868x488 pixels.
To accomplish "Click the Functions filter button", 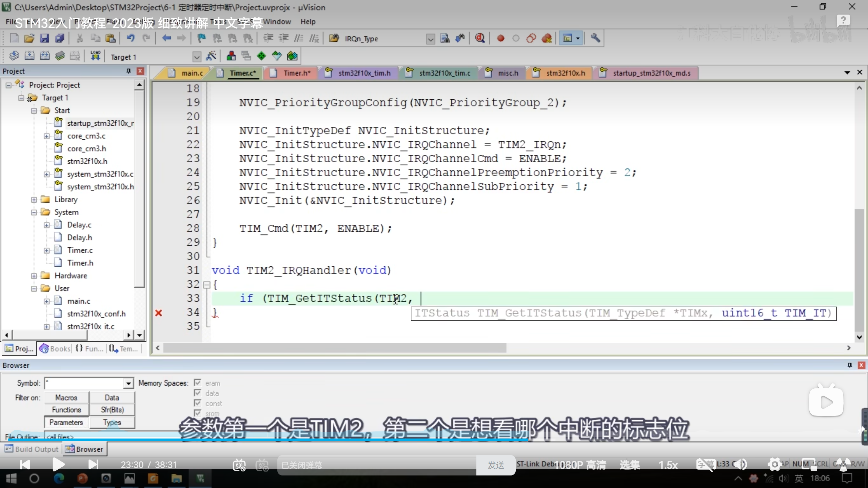I will tap(66, 410).
